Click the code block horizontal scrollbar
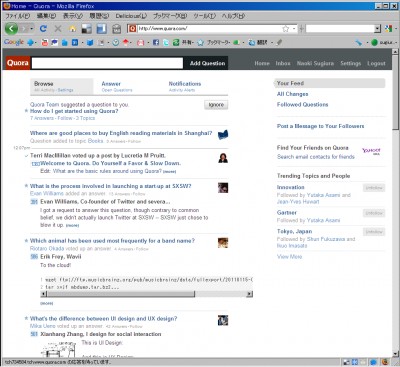 (120, 294)
